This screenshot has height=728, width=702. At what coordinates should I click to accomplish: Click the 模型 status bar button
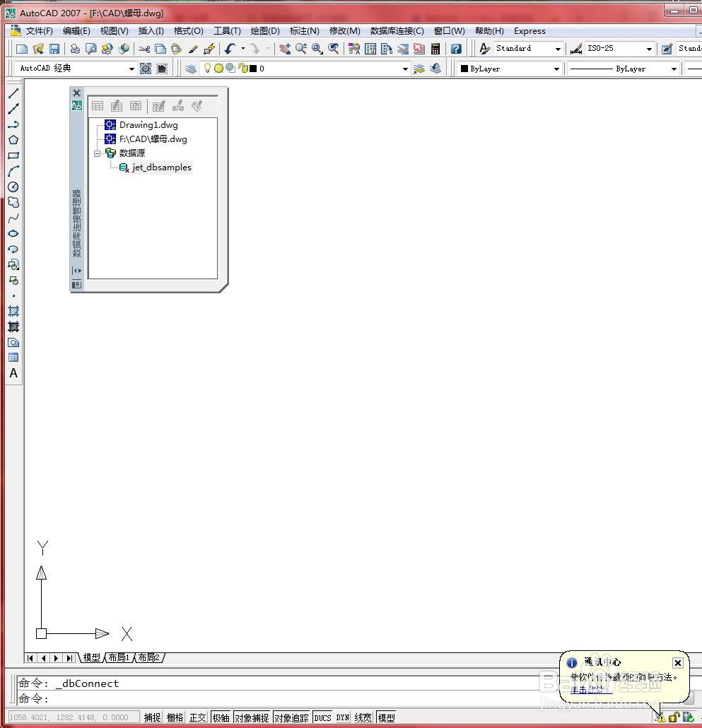(386, 718)
